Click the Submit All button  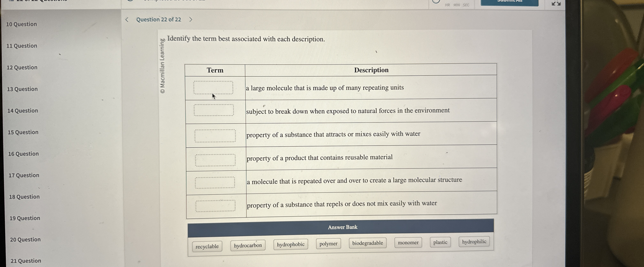(x=509, y=2)
